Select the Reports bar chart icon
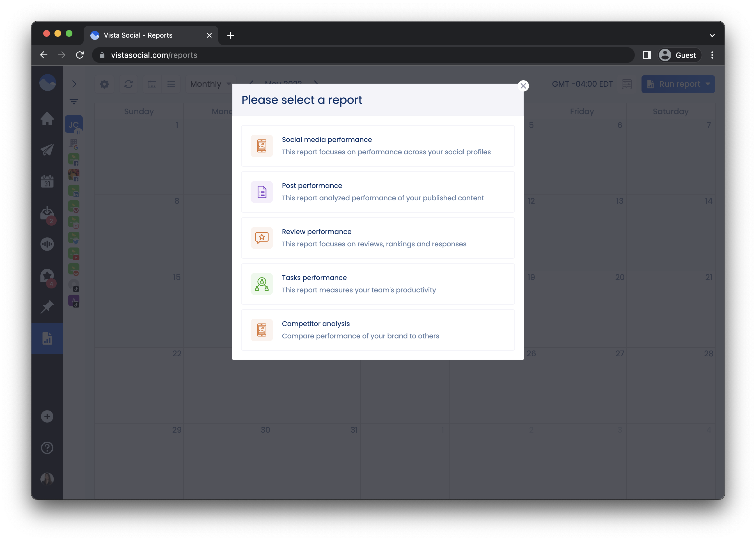756x541 pixels. [47, 338]
